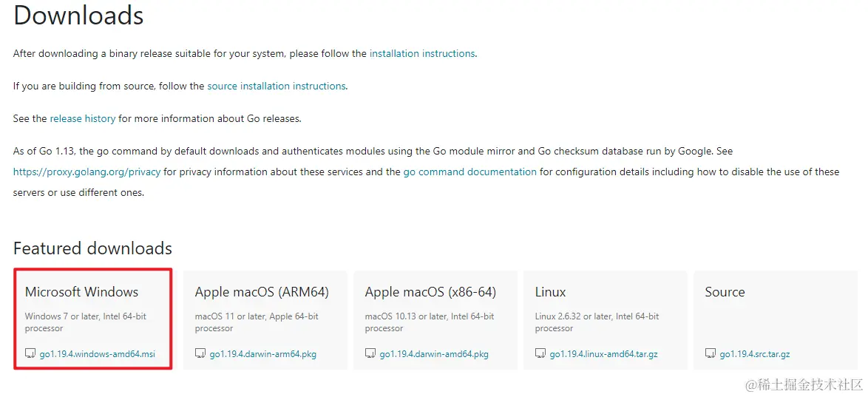Open the source installation instructions link
This screenshot has height=397, width=868.
[277, 86]
